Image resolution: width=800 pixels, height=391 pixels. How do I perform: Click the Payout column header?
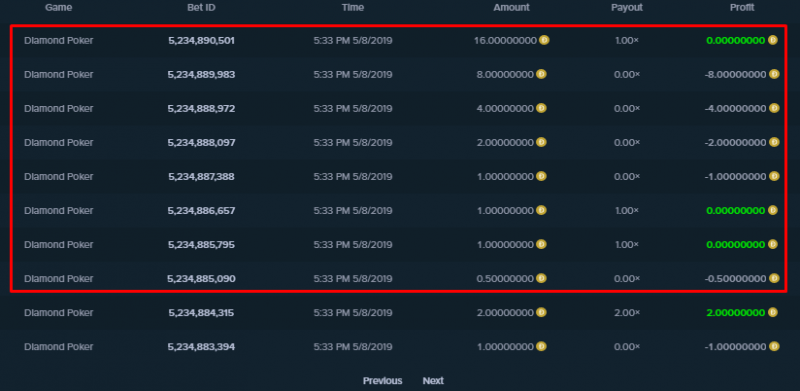tap(627, 7)
